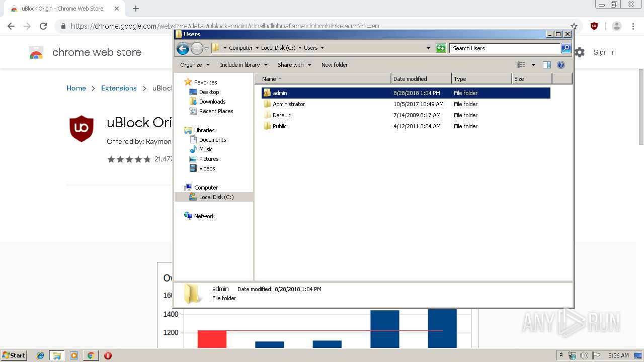Click the Search Users input field

pyautogui.click(x=505, y=48)
